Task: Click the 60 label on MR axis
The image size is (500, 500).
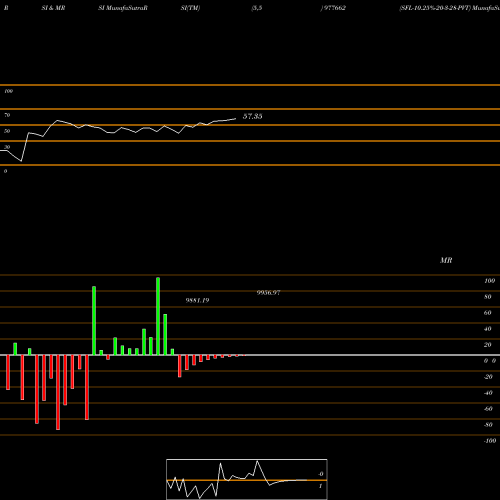Action: point(487,313)
